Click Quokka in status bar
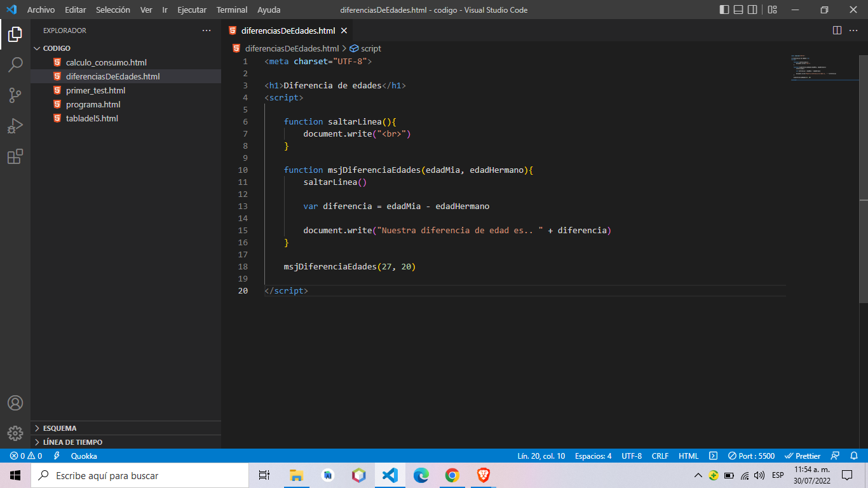The height and width of the screenshot is (488, 868). tap(84, 456)
